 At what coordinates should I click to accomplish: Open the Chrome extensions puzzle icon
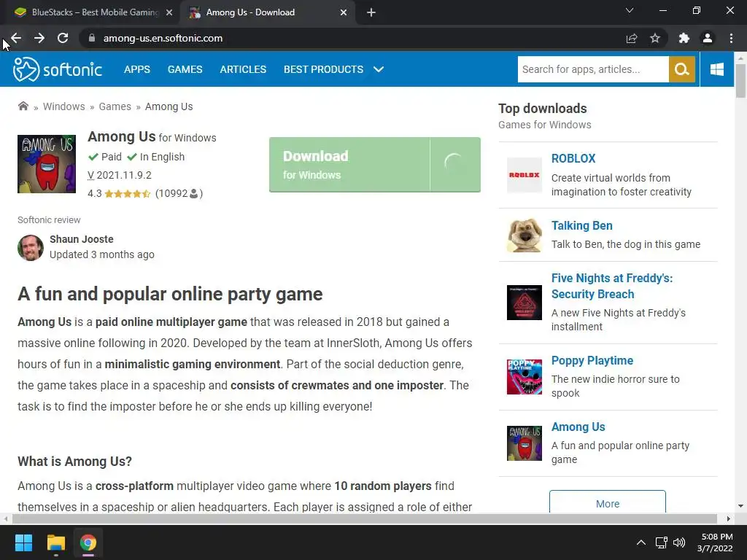[684, 38]
